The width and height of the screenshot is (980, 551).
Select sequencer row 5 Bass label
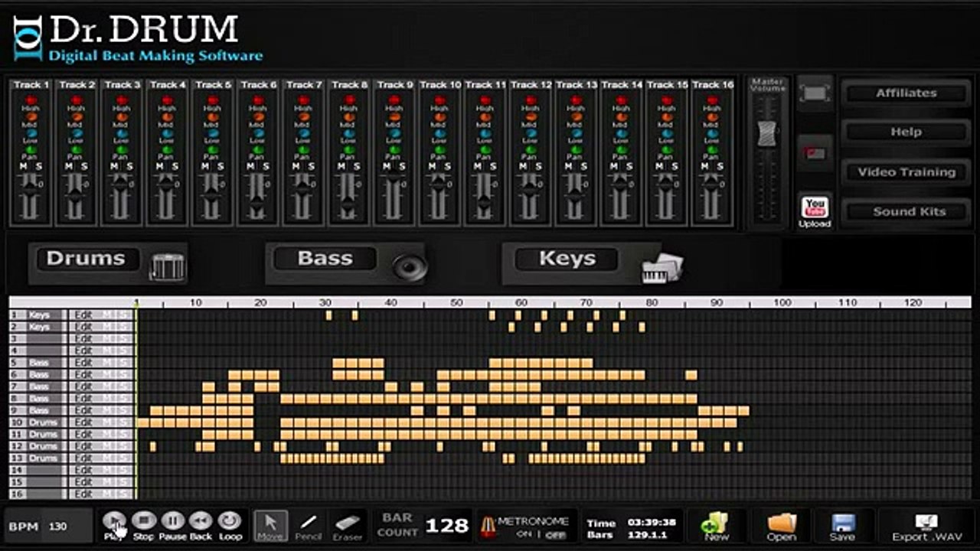(x=39, y=363)
